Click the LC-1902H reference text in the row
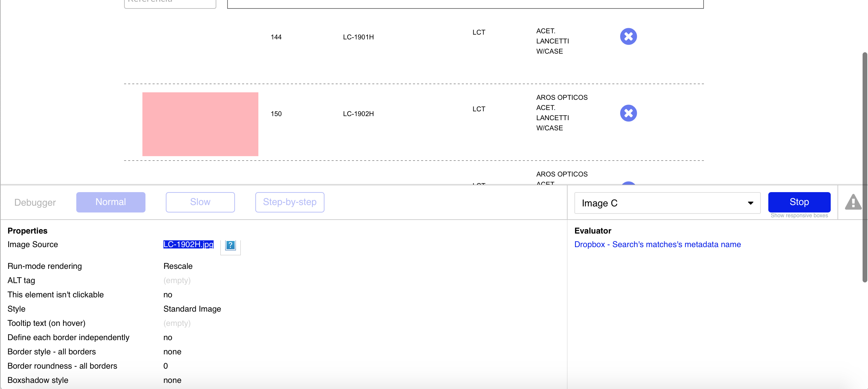Viewport: 868px width, 389px height. 358,114
